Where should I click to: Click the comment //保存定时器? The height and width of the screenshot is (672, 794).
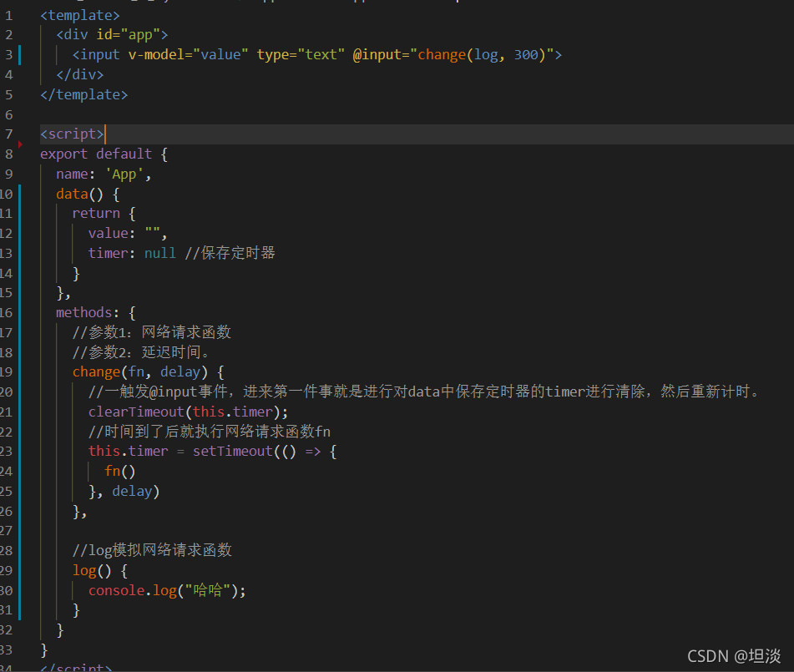[x=230, y=253]
